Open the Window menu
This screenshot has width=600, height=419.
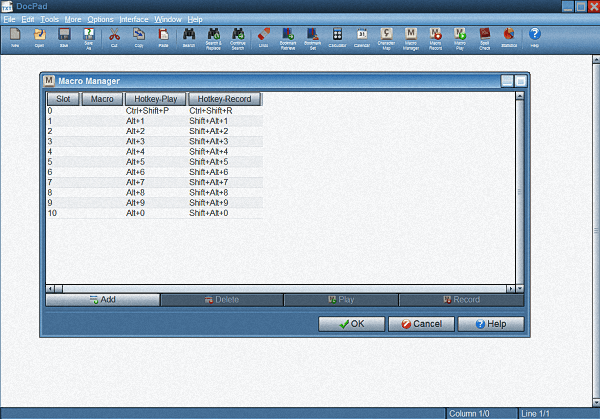coord(168,19)
